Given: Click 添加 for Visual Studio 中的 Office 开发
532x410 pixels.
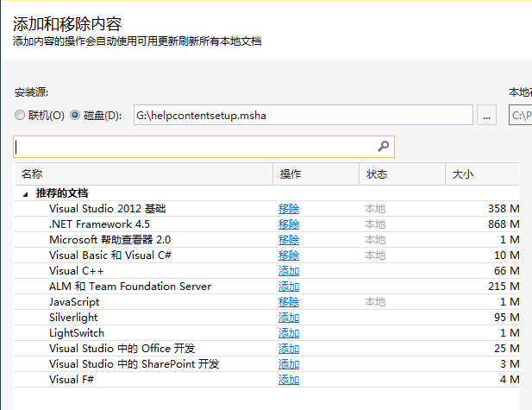Looking at the screenshot, I should point(289,349).
